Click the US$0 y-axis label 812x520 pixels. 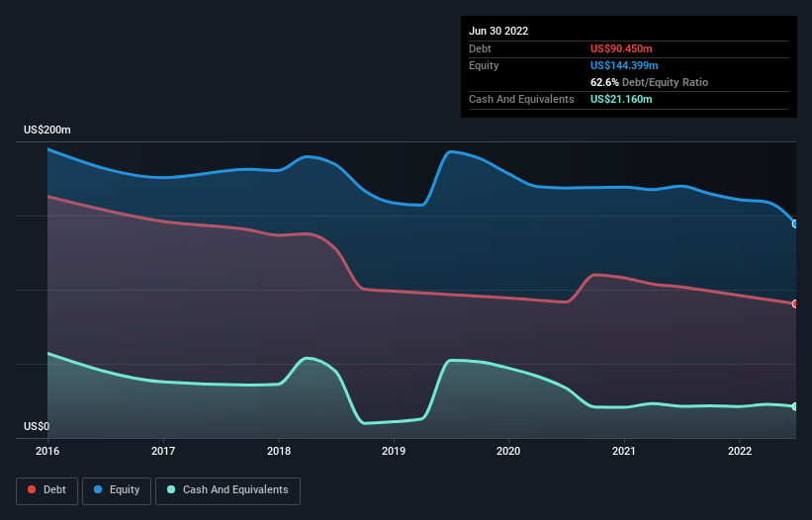click(37, 426)
